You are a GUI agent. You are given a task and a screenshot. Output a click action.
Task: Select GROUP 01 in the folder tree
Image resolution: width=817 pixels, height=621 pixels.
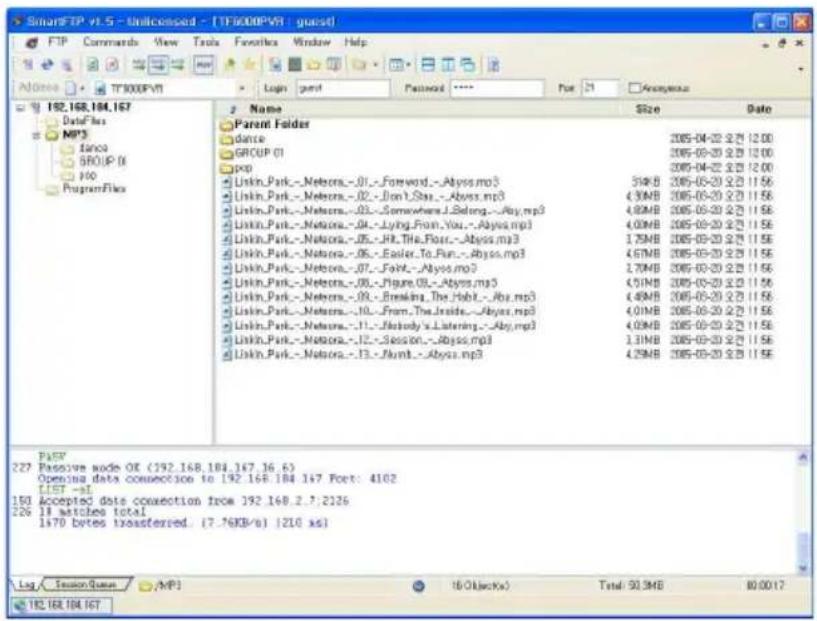click(x=103, y=162)
